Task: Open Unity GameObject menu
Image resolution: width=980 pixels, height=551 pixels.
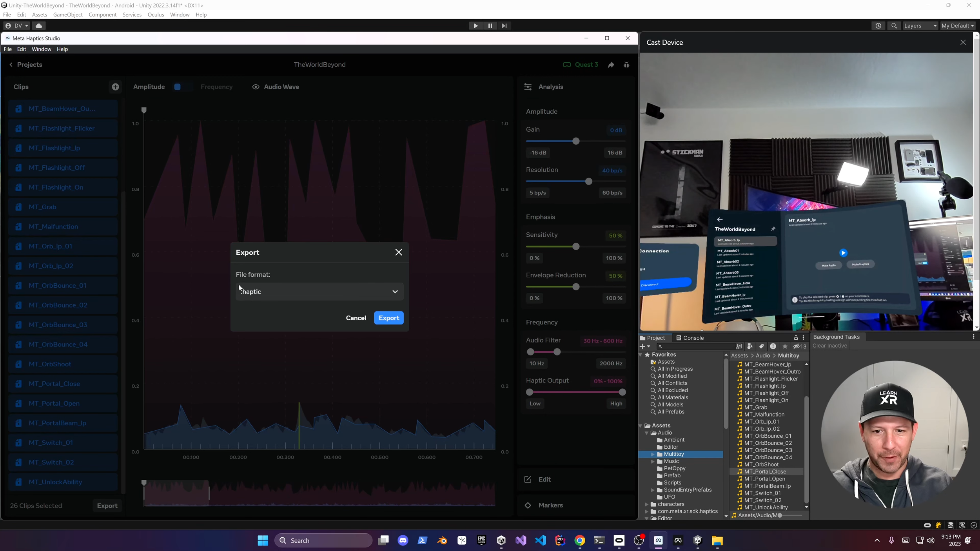Action: (x=68, y=15)
